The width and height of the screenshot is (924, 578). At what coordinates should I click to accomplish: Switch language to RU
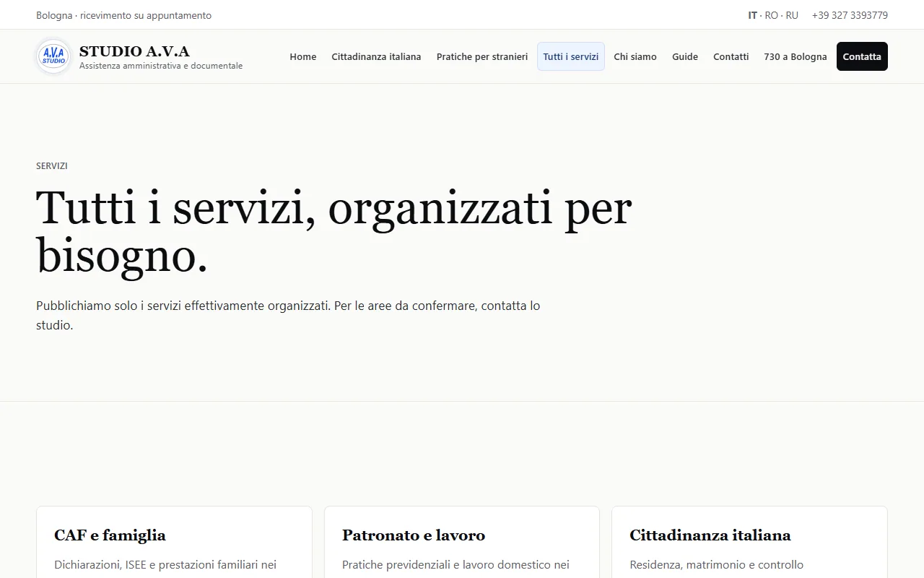pyautogui.click(x=792, y=15)
